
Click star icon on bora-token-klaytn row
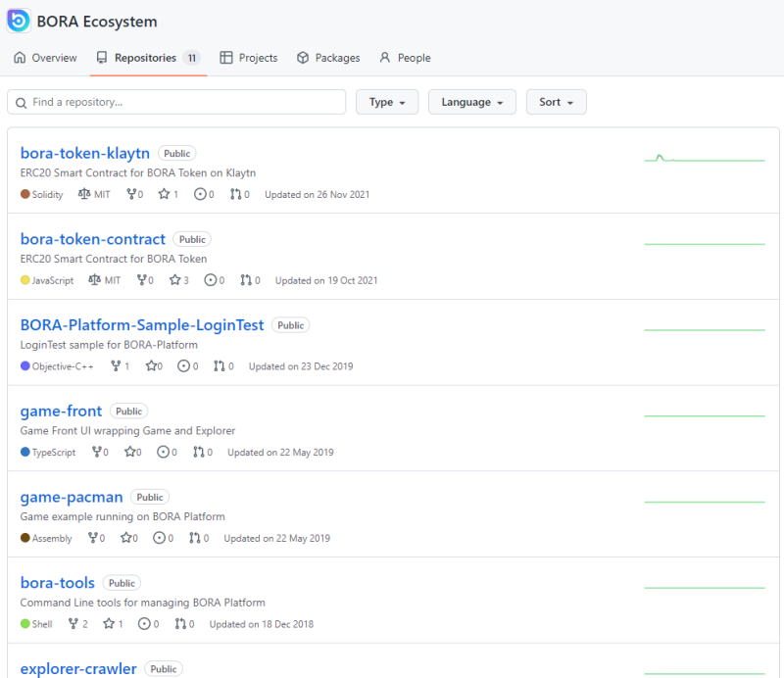click(164, 194)
